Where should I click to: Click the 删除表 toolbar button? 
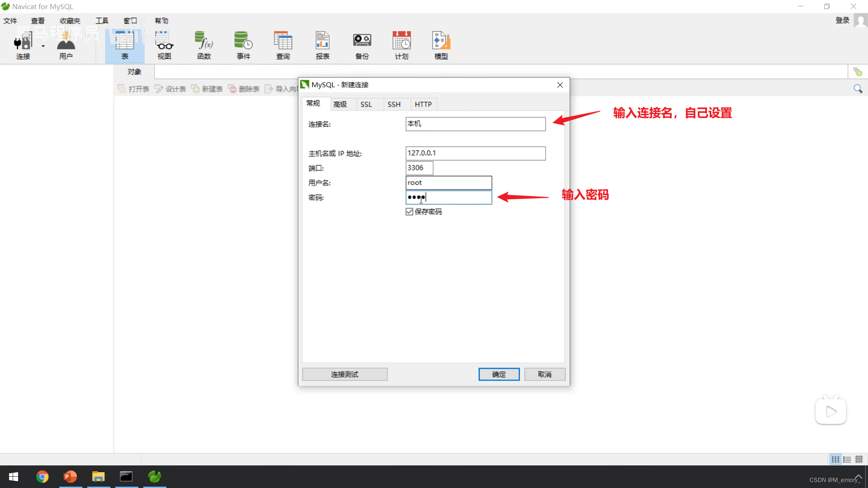tap(244, 89)
